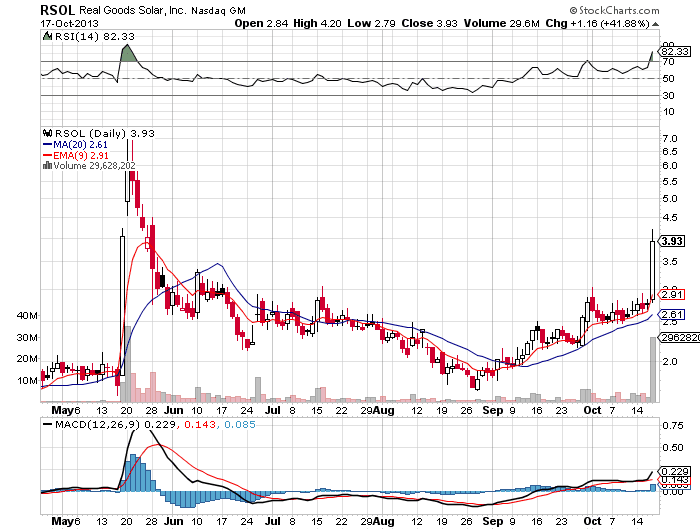The width and height of the screenshot is (700, 530).
Task: Click the Volume 29.6M header value
Action: pyautogui.click(x=502, y=24)
